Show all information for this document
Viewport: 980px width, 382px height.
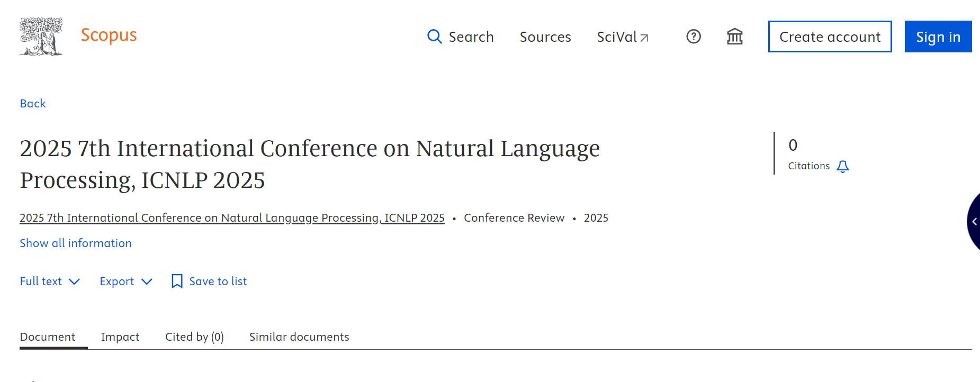[x=76, y=243]
